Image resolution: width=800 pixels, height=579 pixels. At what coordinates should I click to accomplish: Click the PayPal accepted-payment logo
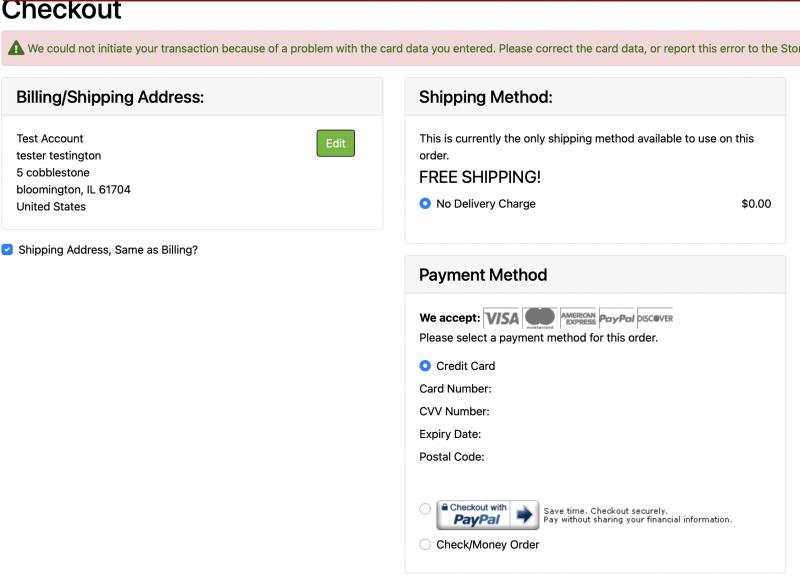[x=616, y=318]
